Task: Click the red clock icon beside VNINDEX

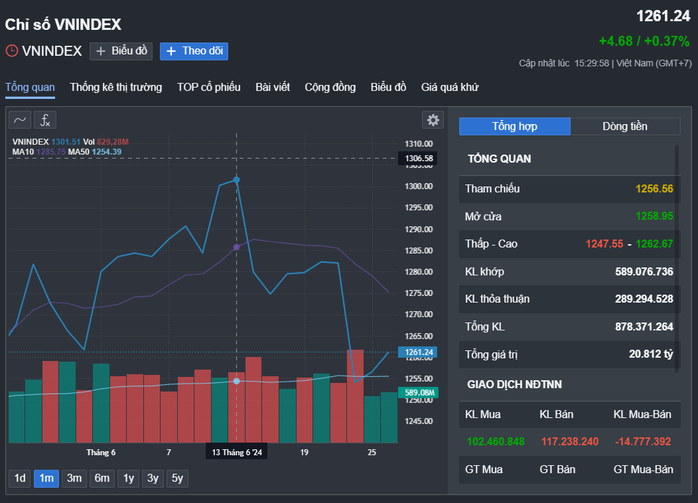Action: 12,51
